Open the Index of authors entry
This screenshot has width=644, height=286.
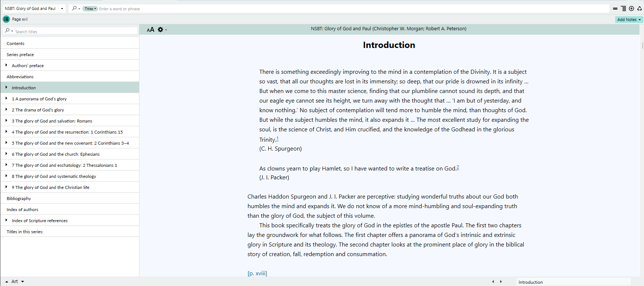point(70,209)
